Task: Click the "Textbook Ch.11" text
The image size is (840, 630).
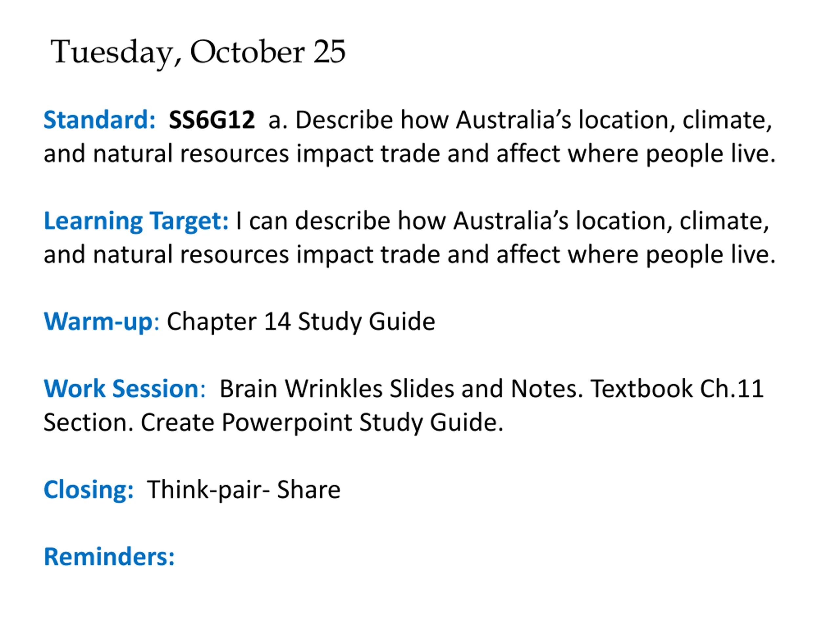Action: [677, 388]
